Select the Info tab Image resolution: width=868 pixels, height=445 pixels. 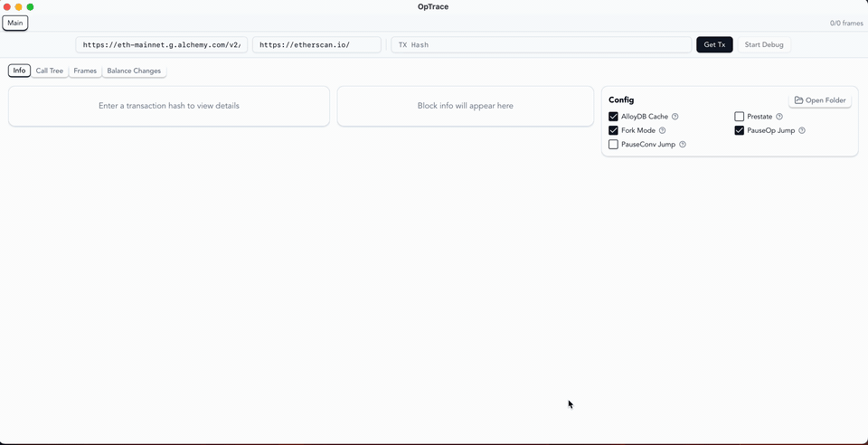click(x=19, y=71)
